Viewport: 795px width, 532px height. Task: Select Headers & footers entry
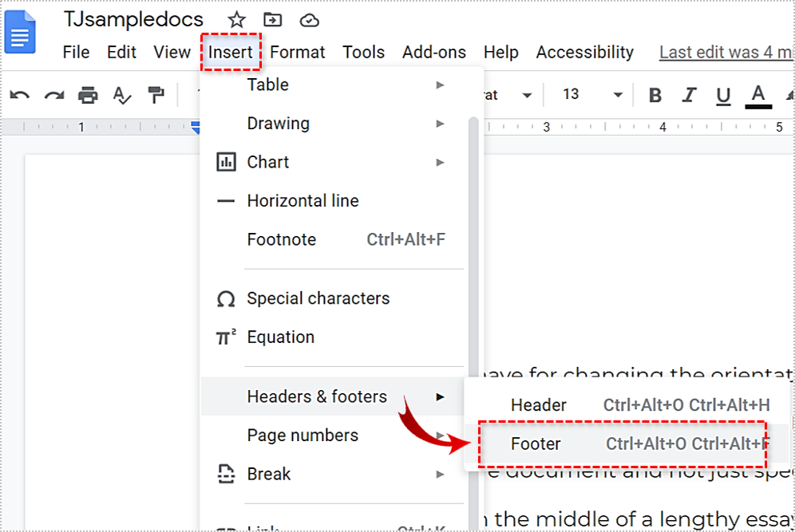(x=333, y=396)
